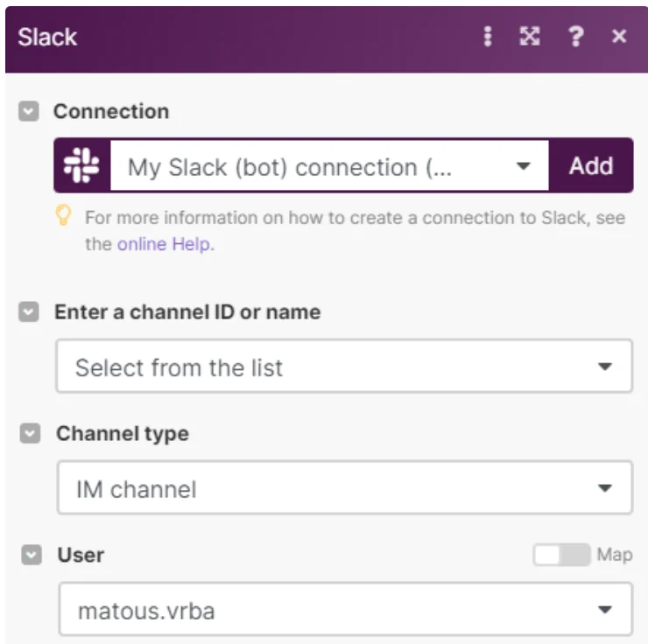Toggle the Map switch for User
Viewport: 648px width, 644px height.
tap(561, 555)
